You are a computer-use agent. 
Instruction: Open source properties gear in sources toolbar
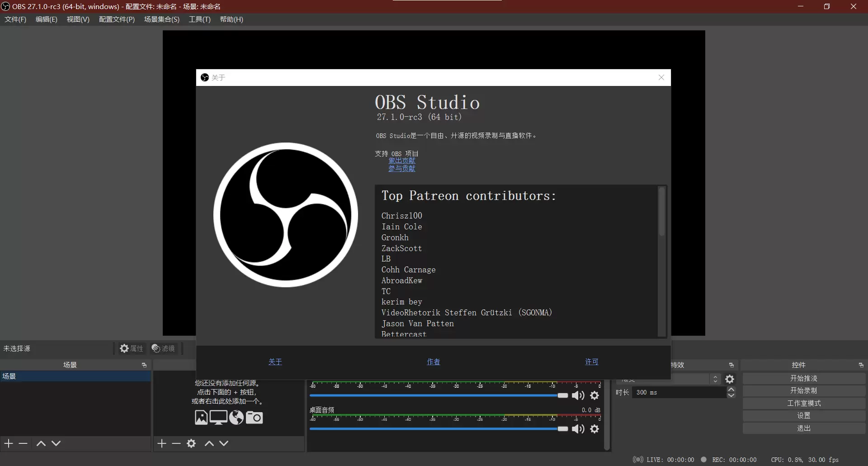point(191,443)
